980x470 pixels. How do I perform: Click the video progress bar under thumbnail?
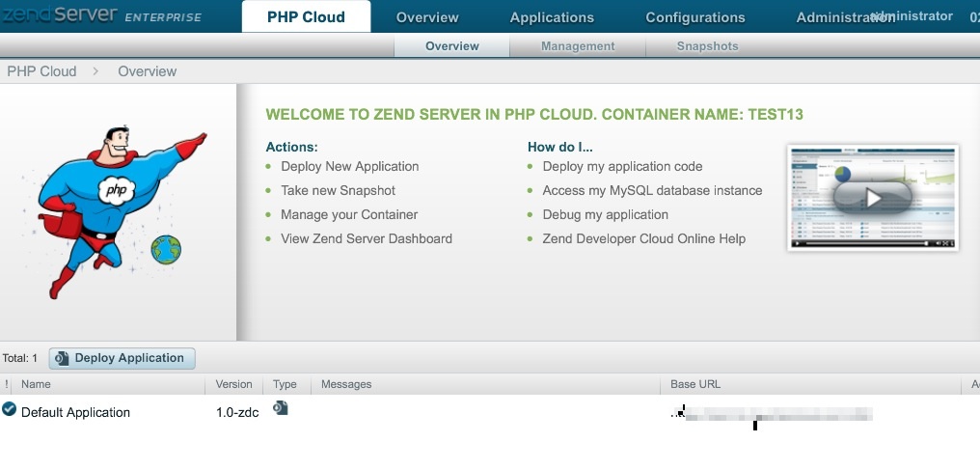click(865, 243)
